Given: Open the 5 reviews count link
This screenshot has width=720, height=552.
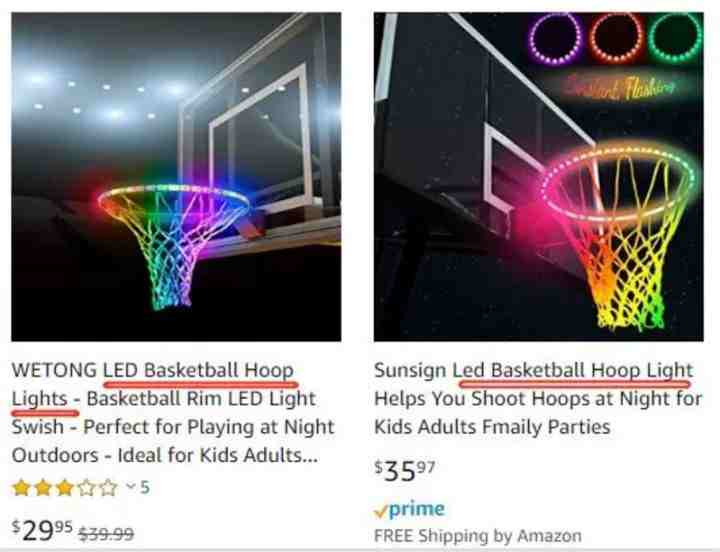Looking at the screenshot, I should [x=145, y=487].
